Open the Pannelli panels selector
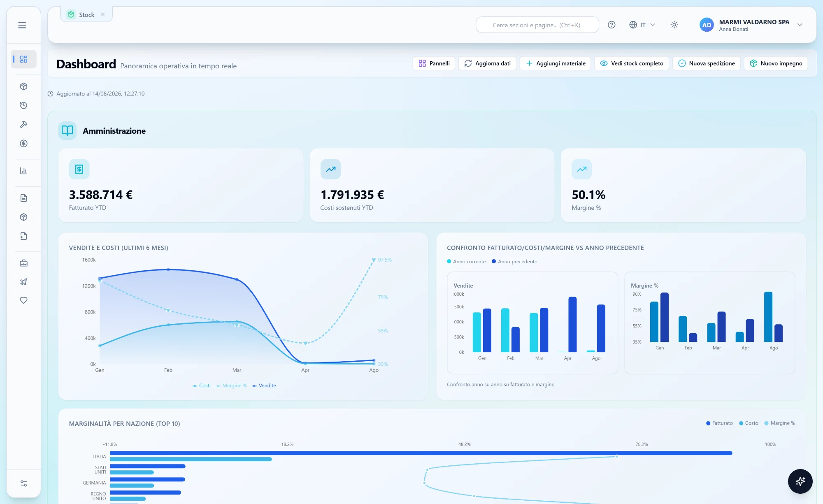823x504 pixels. (434, 63)
